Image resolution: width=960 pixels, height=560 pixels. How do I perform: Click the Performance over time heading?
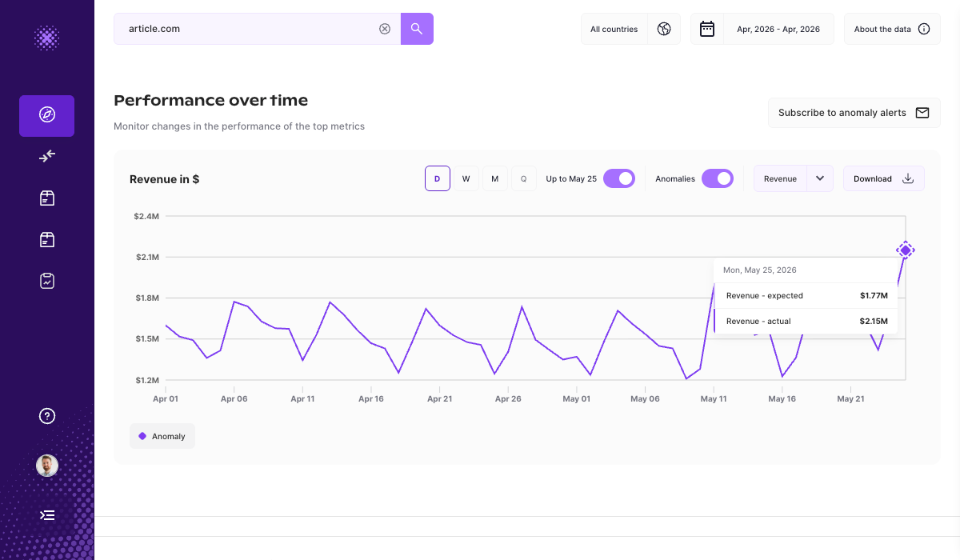pos(211,100)
